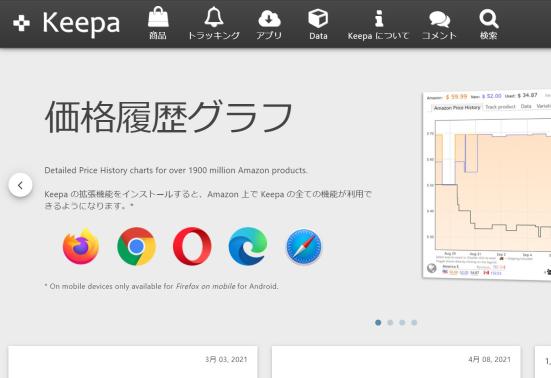The width and height of the screenshot is (551, 378).
Task: Click the Amazon Price History chart tab
Action: [457, 107]
